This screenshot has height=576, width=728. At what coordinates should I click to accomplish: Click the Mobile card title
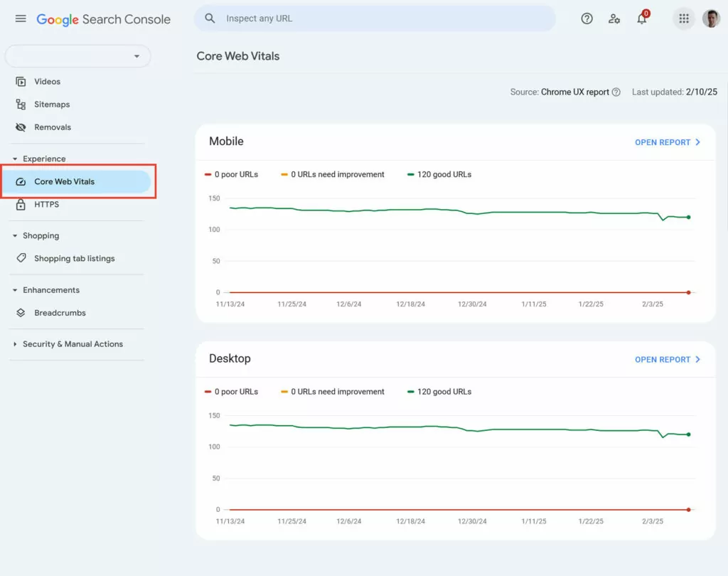click(x=226, y=142)
